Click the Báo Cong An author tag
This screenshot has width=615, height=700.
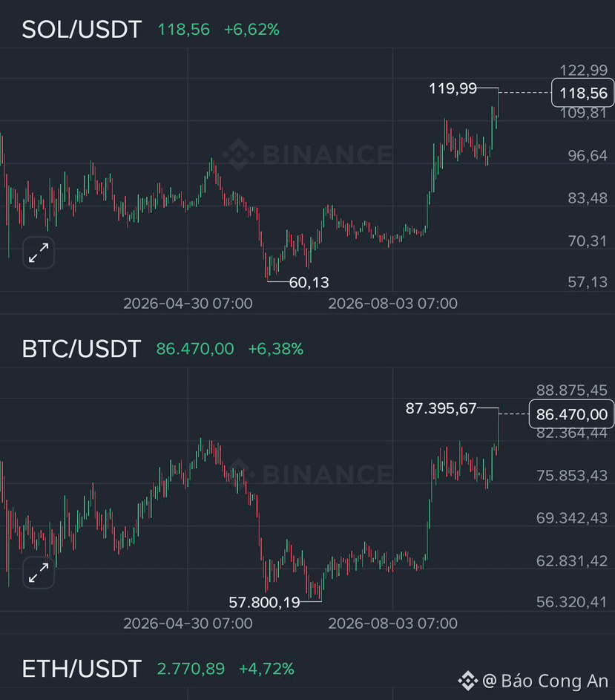545,681
